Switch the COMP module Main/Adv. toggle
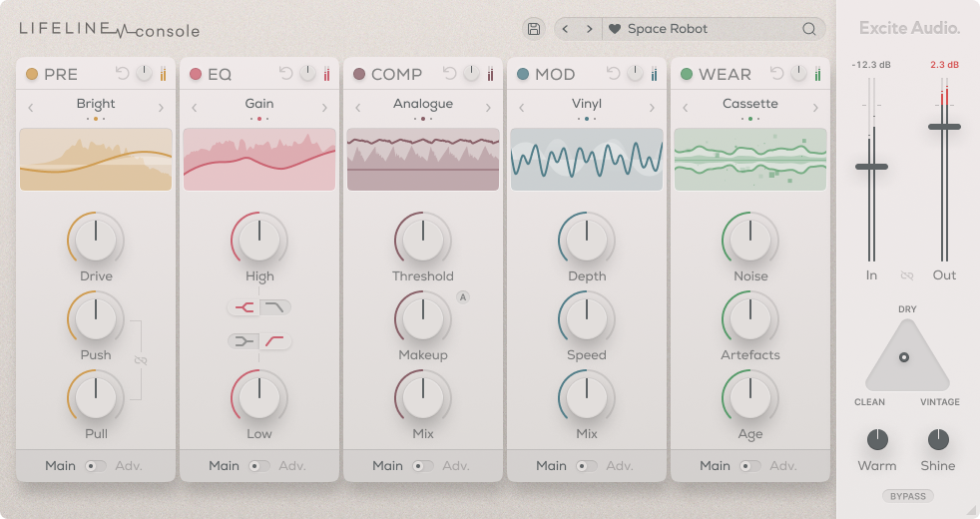The height and width of the screenshot is (519, 980). coord(423,466)
